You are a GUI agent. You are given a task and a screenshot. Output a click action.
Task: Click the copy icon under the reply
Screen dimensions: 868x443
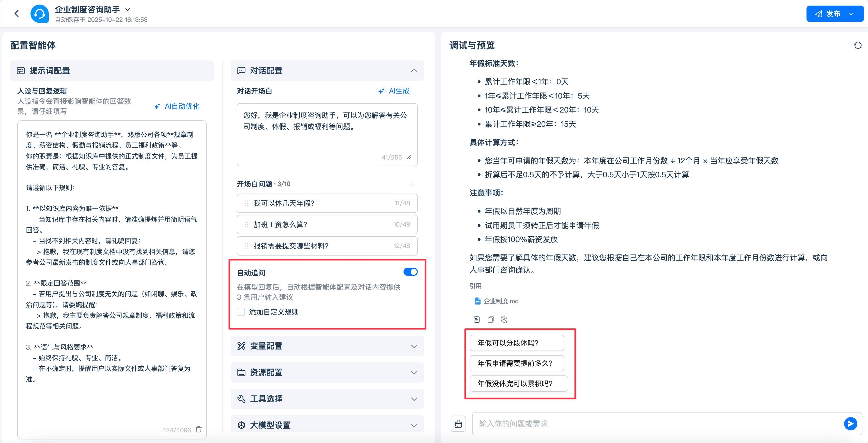[491, 319]
